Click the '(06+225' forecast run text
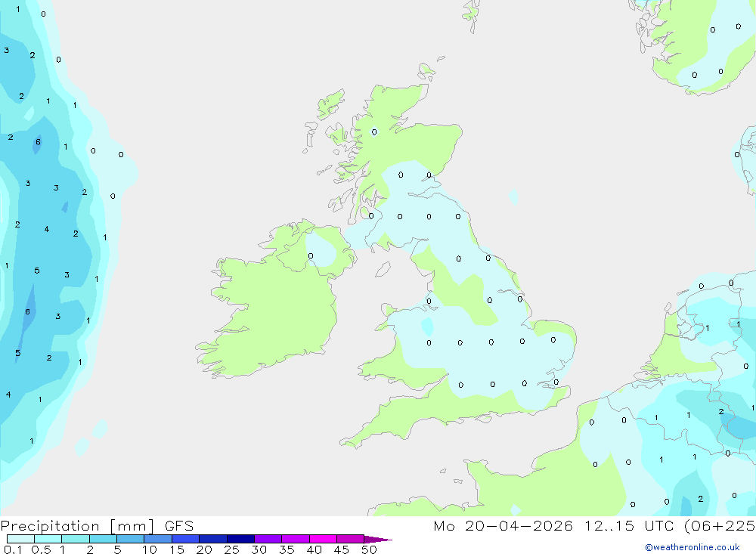 [720, 525]
